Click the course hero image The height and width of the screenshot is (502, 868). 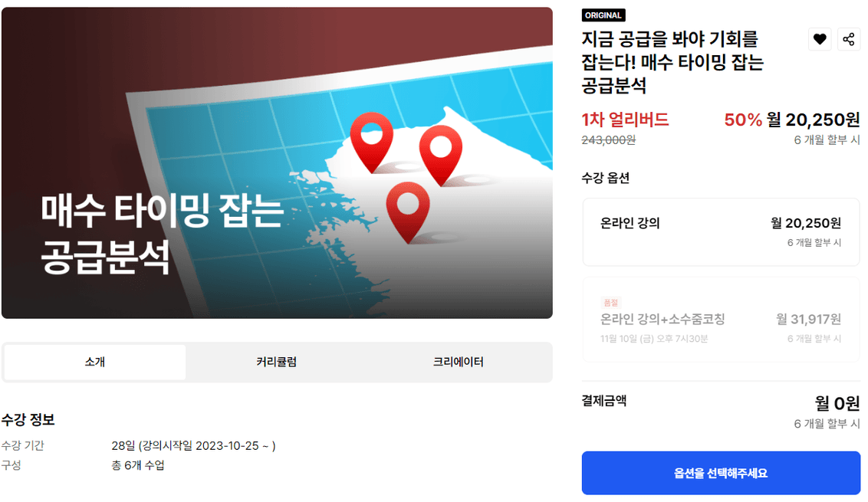point(277,162)
